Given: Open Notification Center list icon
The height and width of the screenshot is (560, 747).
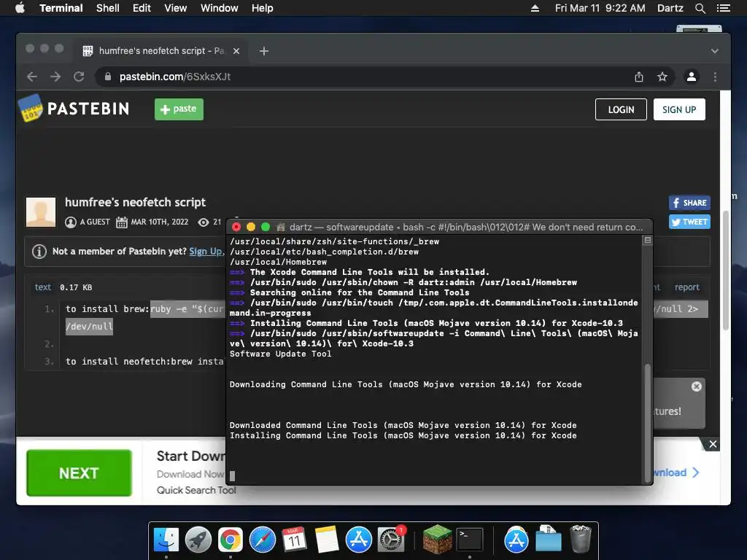Looking at the screenshot, I should point(723,8).
